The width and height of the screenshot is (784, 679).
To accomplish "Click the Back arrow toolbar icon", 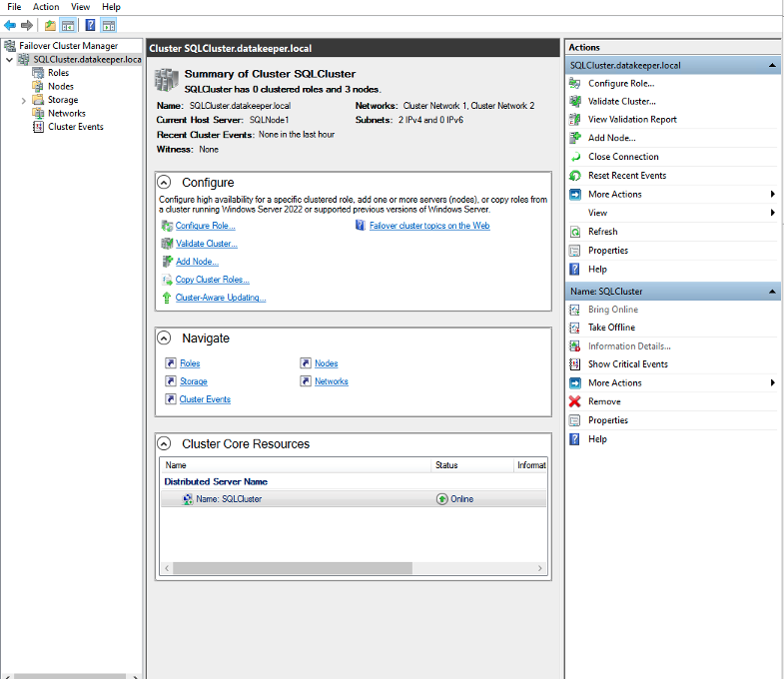I will pos(10,25).
